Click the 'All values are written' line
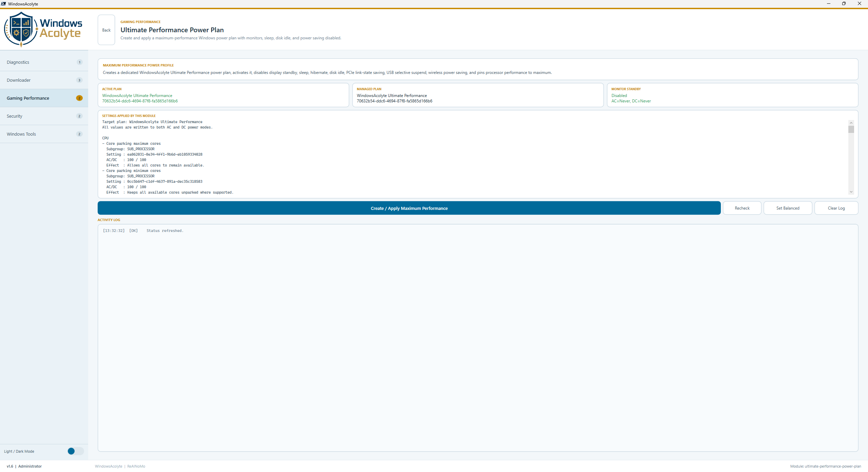The image size is (868, 472). click(157, 127)
